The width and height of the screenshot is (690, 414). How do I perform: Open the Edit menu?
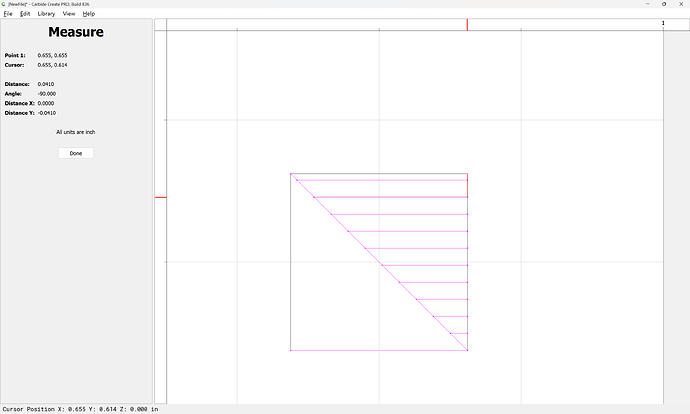[25, 14]
